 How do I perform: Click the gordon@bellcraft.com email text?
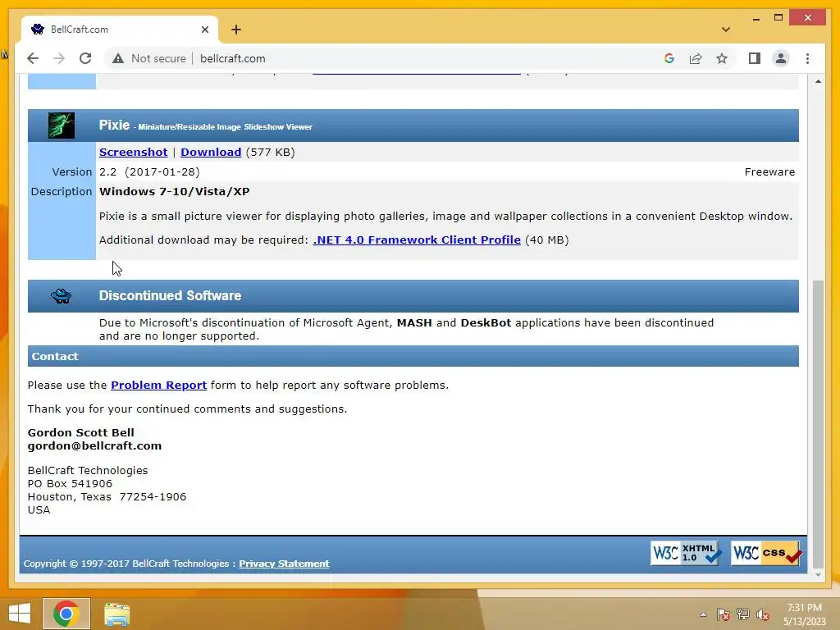[94, 445]
